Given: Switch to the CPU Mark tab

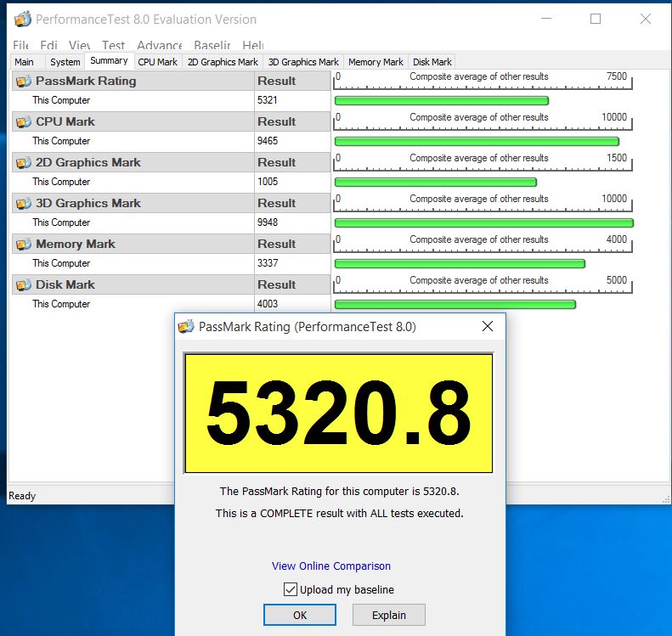Looking at the screenshot, I should pyautogui.click(x=158, y=62).
